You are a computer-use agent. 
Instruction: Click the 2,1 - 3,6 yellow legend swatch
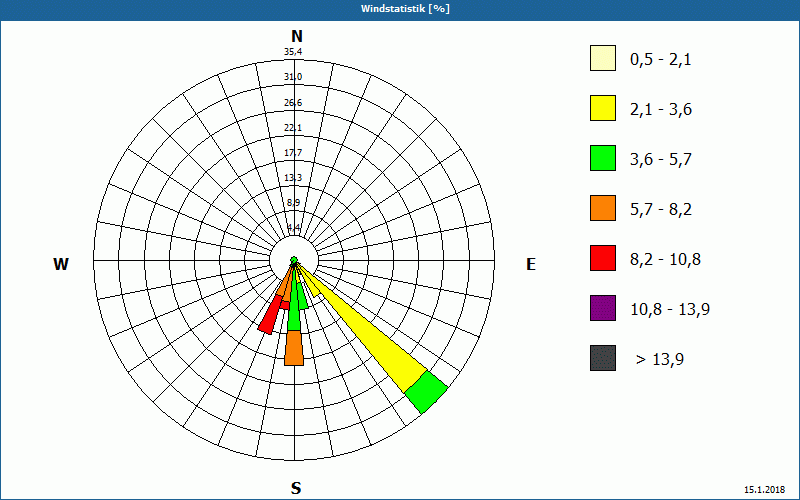point(603,108)
